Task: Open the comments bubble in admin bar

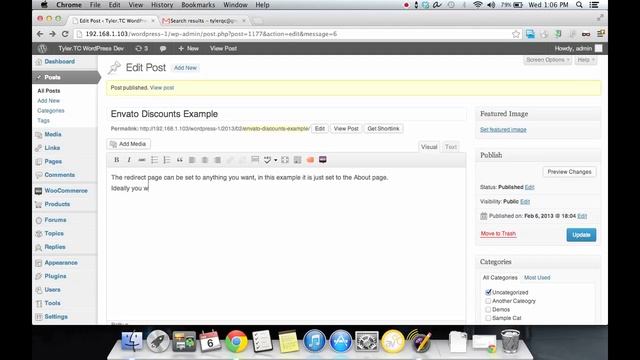Action: click(163, 48)
